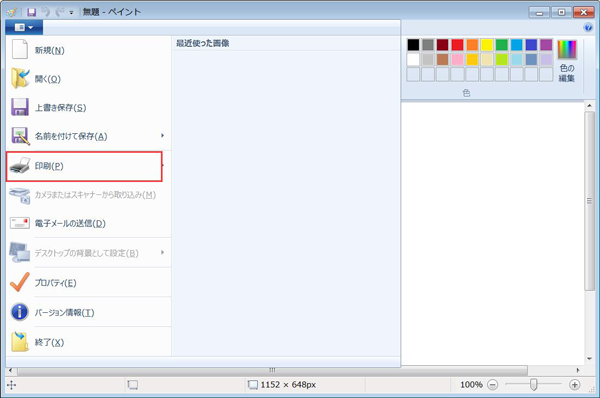The width and height of the screenshot is (600, 398).
Task: Pick the red color swatch
Action: click(x=457, y=45)
